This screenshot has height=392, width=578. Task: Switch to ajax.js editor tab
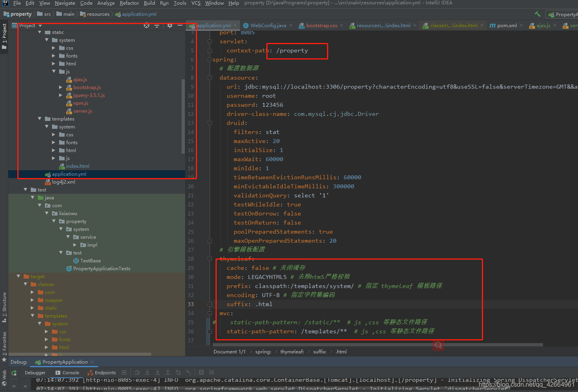(543, 26)
